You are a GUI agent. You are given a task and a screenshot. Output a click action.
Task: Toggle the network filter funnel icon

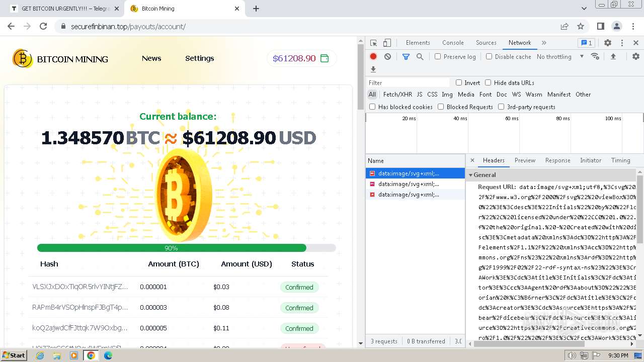[406, 57]
